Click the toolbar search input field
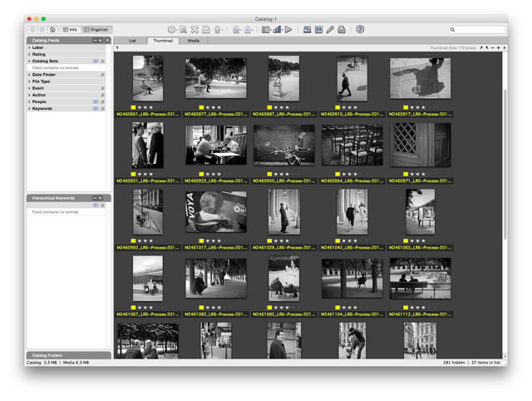Viewport: 532px width, 401px height. coord(477,30)
